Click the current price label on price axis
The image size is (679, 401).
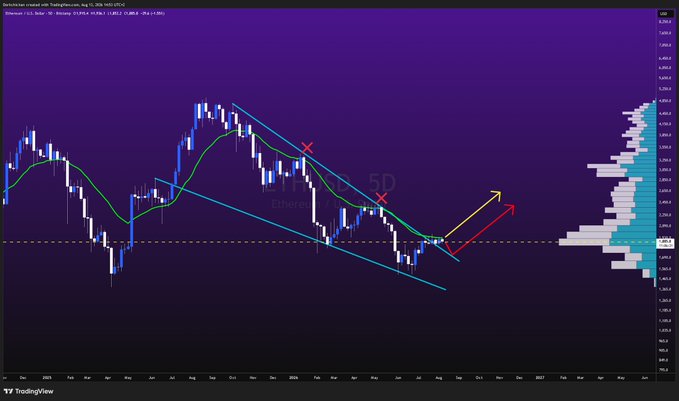point(665,243)
